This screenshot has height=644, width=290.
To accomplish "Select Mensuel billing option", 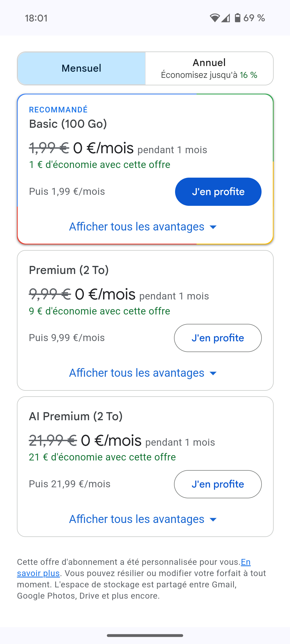I will pos(81,68).
